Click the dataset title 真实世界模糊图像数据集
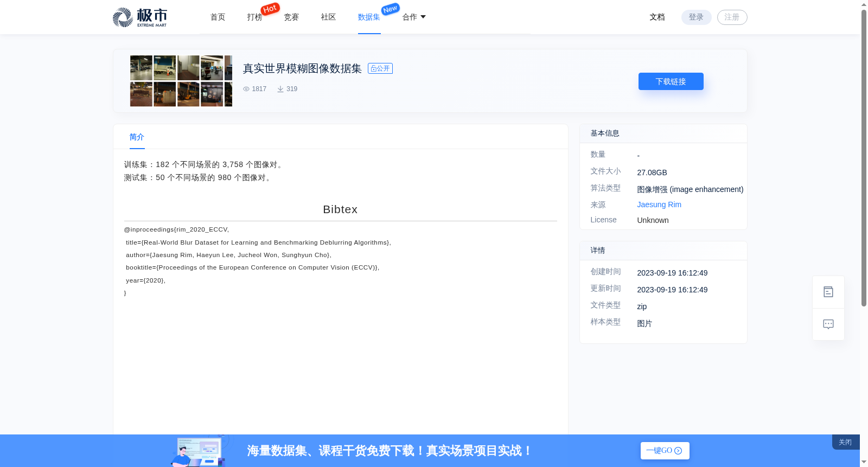Viewport: 868px width, 467px height. click(x=302, y=68)
